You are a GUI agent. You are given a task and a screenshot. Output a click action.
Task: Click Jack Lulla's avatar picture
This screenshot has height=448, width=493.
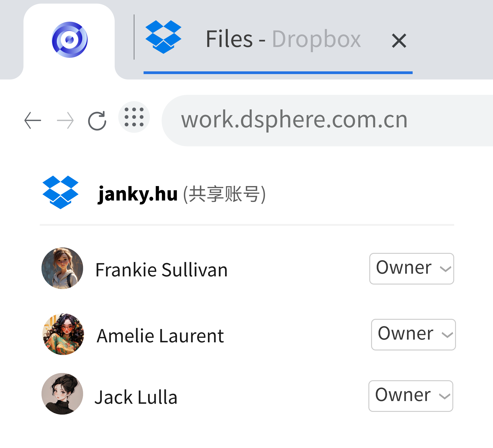click(x=62, y=394)
